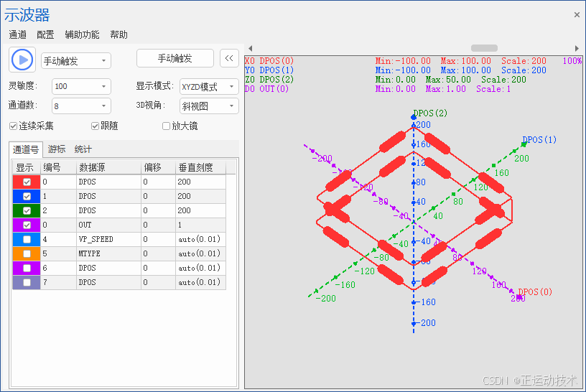Open the 手动触发 trigger mode dropdown

pos(76,60)
